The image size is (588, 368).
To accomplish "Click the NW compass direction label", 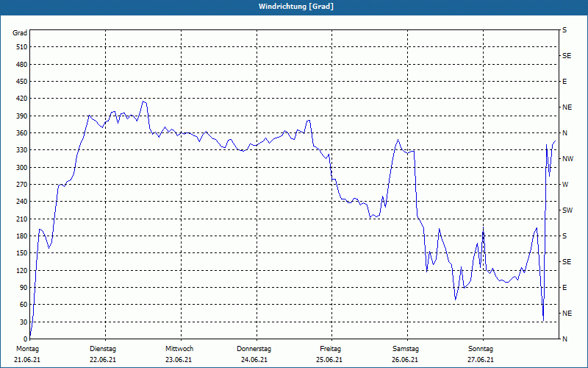I will tap(567, 159).
